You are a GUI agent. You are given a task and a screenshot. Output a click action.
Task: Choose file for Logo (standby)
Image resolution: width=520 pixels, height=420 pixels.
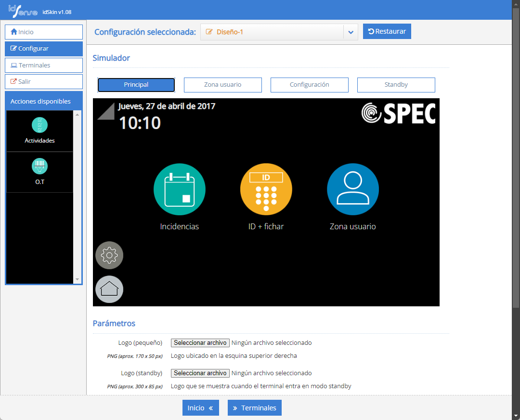tap(200, 373)
